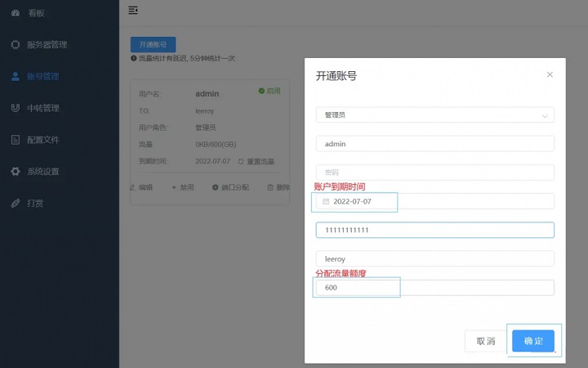Click the chevron arrow in role selector
Image resolution: width=588 pixels, height=368 pixels.
pyautogui.click(x=545, y=116)
